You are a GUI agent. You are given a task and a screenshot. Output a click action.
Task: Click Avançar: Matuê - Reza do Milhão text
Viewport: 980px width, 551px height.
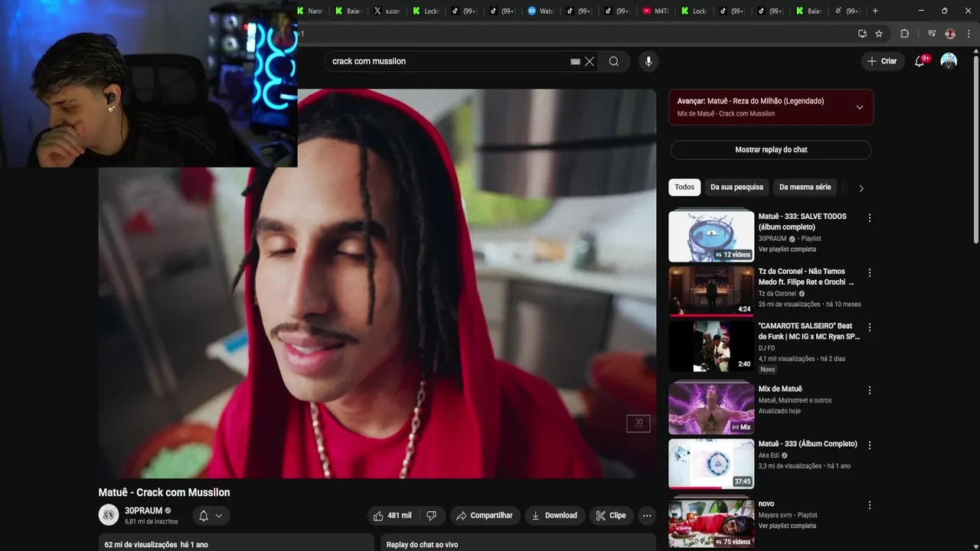[750, 101]
